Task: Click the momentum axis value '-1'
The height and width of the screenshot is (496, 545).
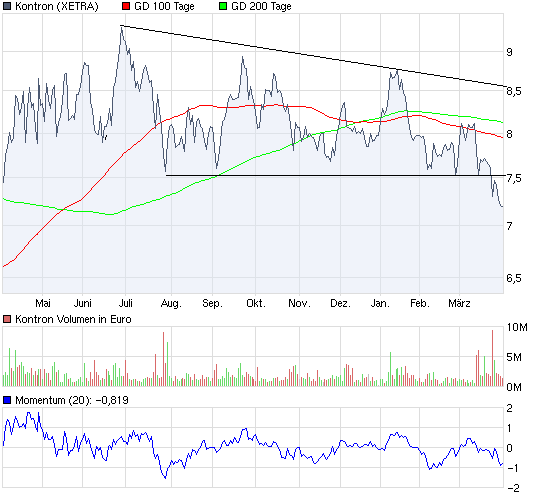Action: click(x=513, y=468)
